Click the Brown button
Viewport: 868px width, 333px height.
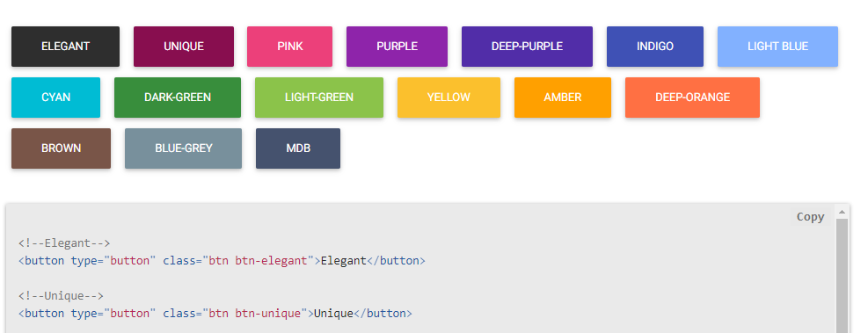click(x=61, y=148)
